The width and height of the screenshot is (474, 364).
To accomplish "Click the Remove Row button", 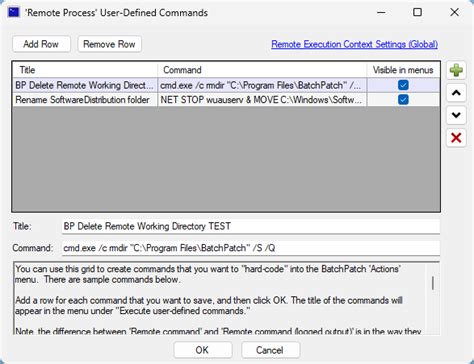I will point(109,44).
